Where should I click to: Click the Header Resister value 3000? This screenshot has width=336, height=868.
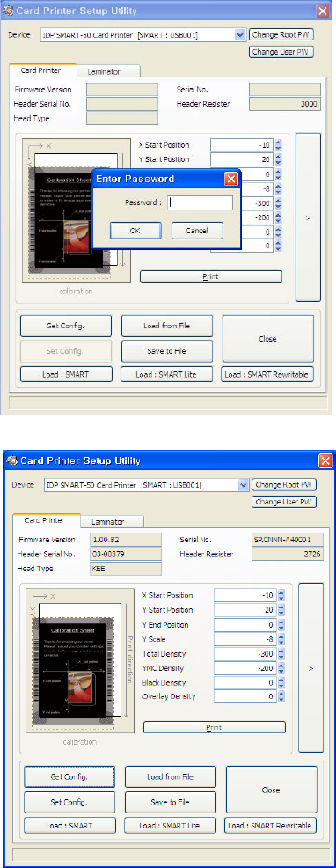click(x=284, y=104)
